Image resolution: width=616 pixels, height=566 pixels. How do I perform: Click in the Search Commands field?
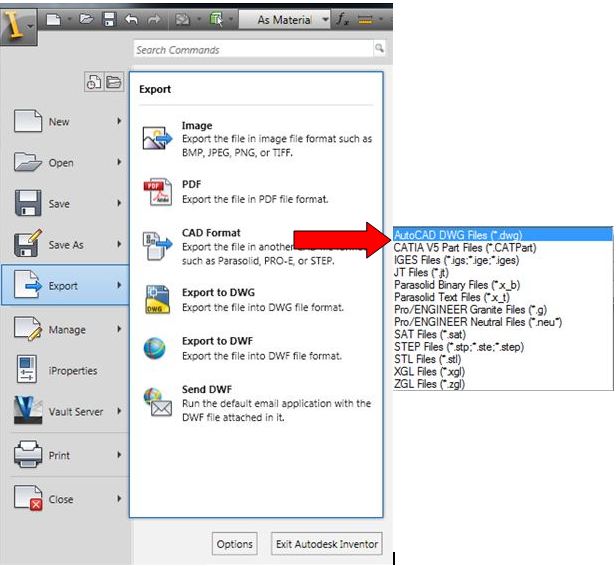pyautogui.click(x=254, y=49)
